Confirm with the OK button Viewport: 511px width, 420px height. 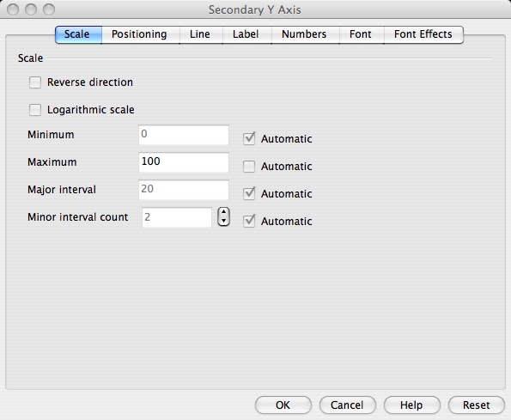(283, 405)
